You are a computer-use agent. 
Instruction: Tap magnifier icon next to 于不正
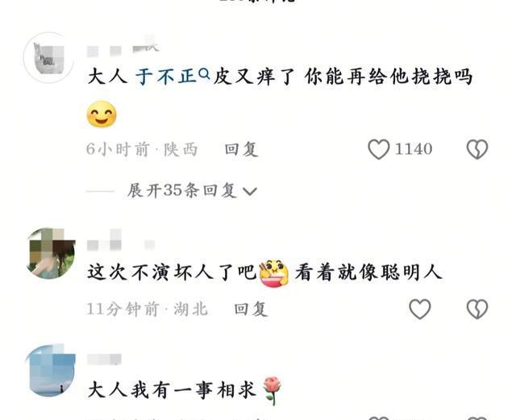point(204,74)
